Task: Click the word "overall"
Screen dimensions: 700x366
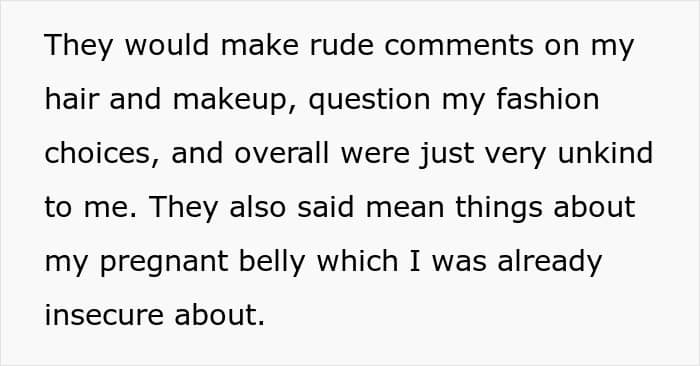Action: coord(282,153)
